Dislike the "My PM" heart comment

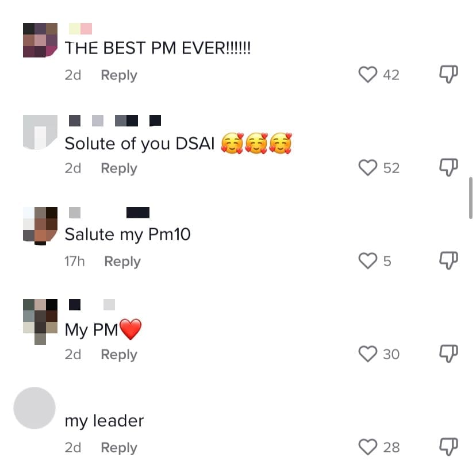pos(448,353)
